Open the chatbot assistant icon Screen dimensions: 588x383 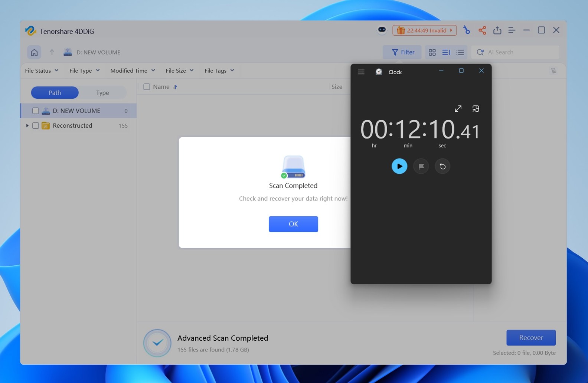pyautogui.click(x=382, y=30)
